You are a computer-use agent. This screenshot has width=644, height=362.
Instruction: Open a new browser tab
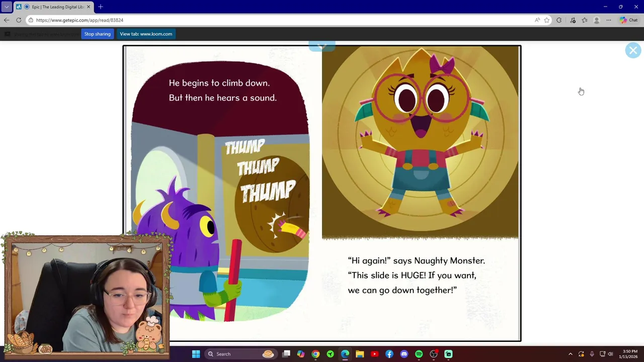[101, 7]
